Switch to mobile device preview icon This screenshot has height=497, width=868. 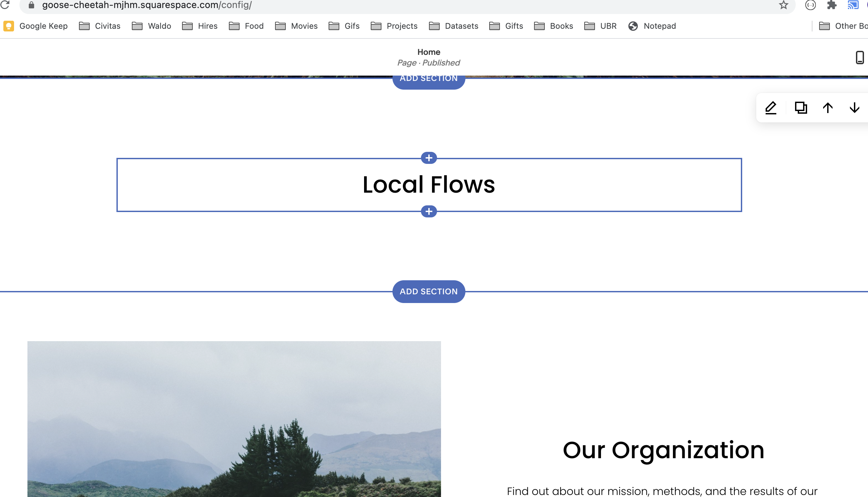pyautogui.click(x=859, y=57)
